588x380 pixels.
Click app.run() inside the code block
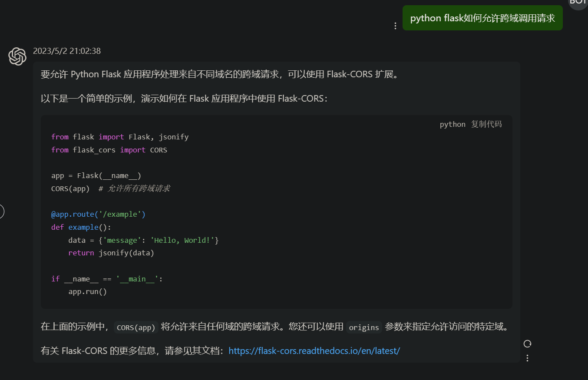(x=87, y=291)
